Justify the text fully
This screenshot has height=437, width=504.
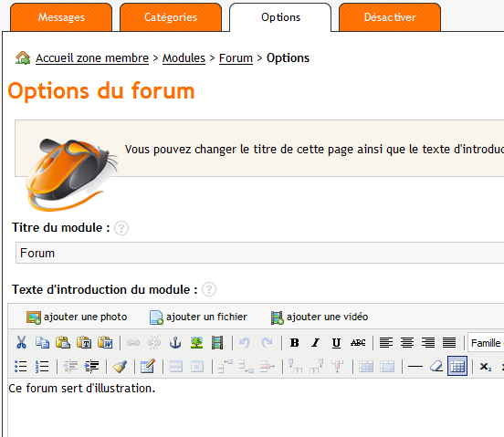tap(449, 343)
